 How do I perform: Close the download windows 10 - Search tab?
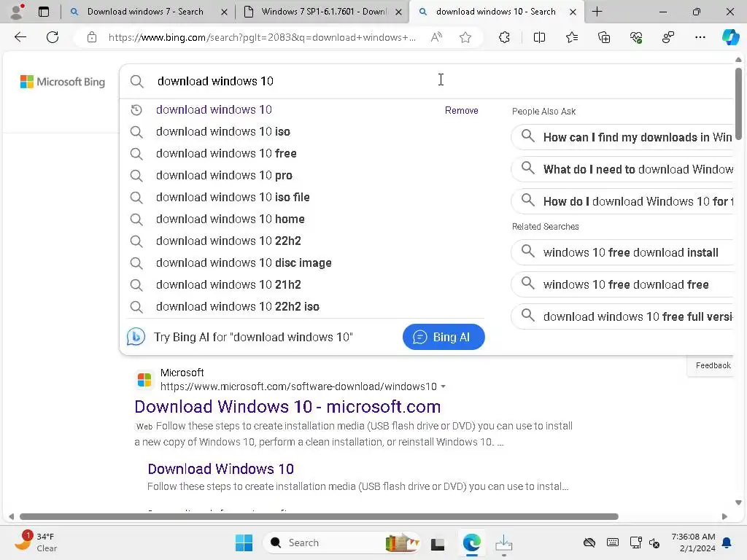click(573, 12)
